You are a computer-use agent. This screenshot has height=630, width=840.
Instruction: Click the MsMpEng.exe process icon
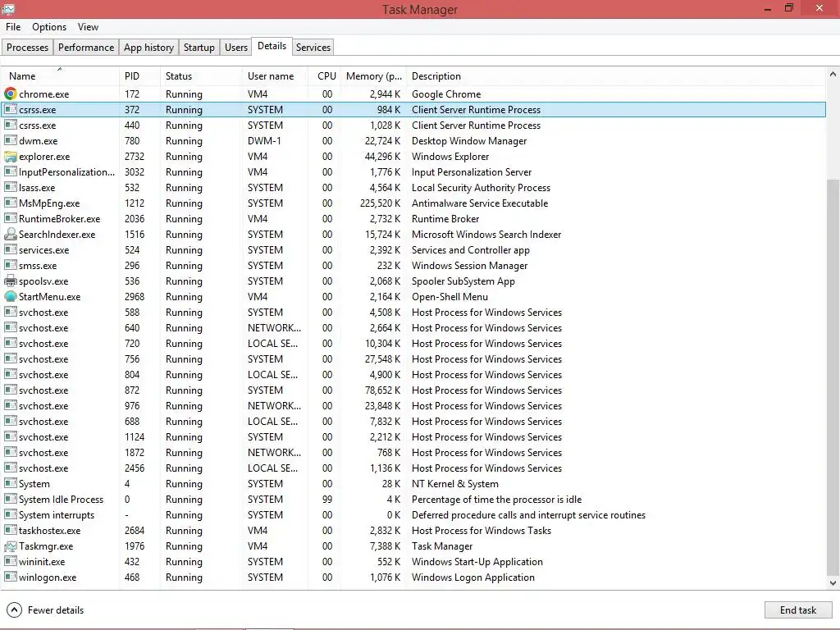pyautogui.click(x=10, y=203)
